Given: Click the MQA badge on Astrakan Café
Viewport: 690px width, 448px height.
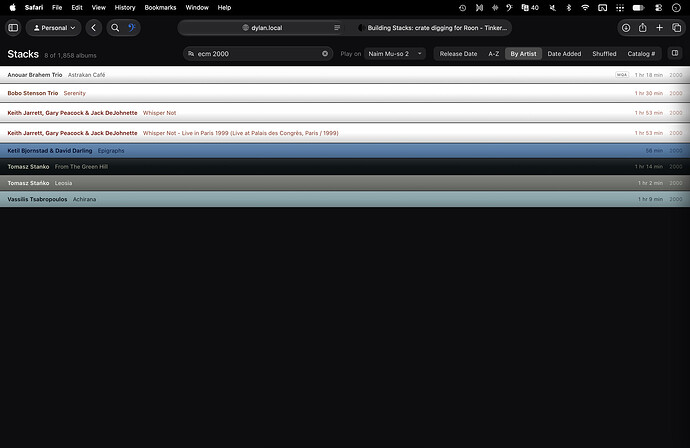Looking at the screenshot, I should [622, 75].
